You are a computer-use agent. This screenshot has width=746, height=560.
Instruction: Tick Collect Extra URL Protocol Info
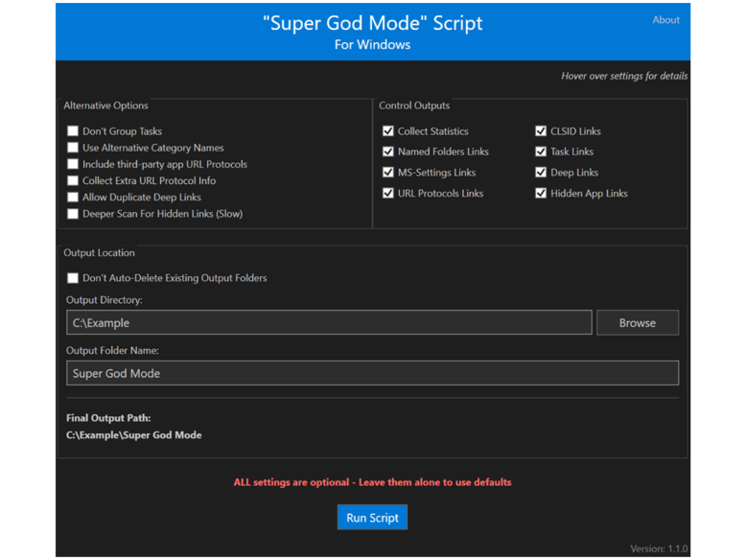coord(73,181)
